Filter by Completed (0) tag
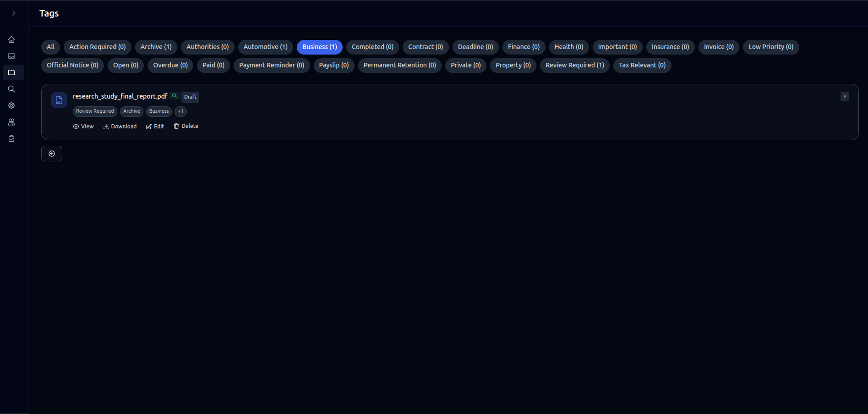868x414 pixels. click(372, 47)
